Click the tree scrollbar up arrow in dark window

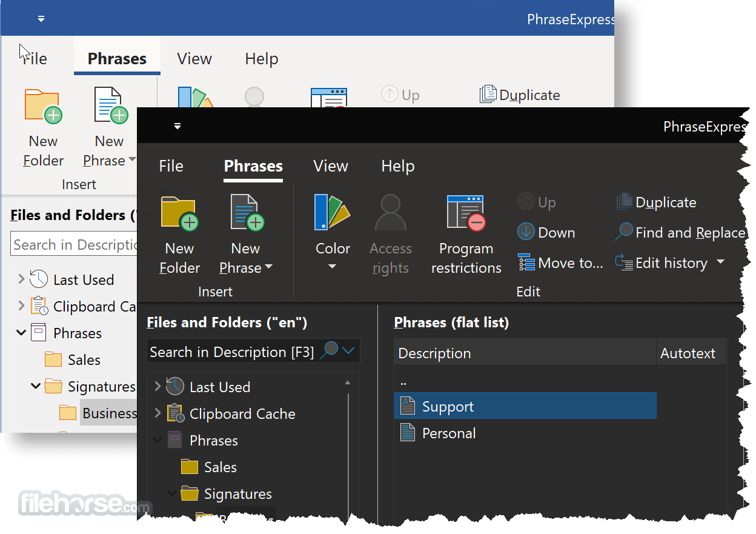(x=348, y=382)
